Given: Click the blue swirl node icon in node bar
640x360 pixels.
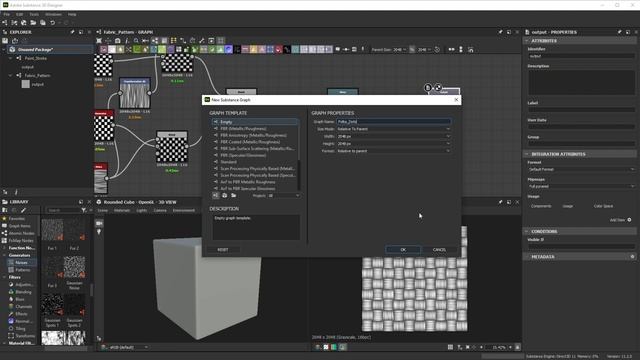Looking at the screenshot, I should (229, 49).
